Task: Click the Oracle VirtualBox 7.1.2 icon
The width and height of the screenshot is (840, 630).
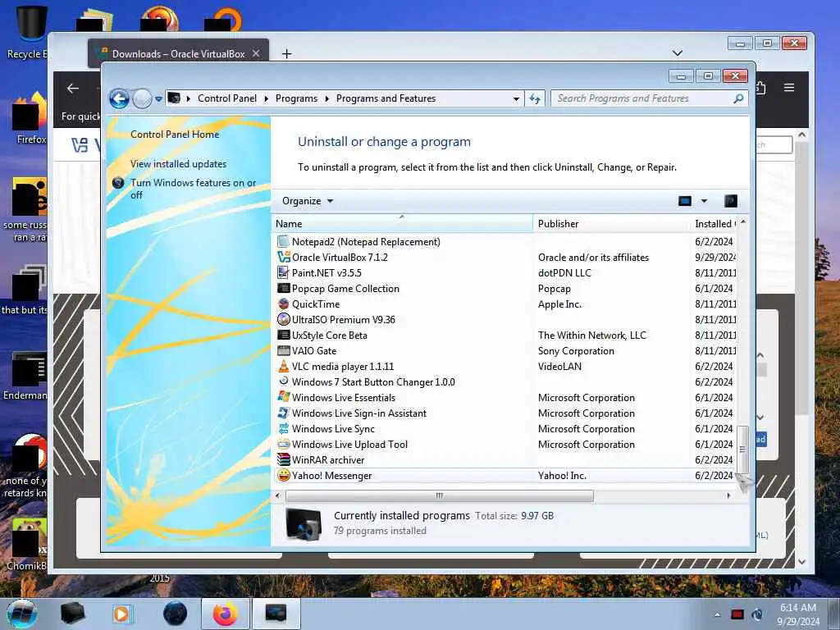Action: point(283,257)
